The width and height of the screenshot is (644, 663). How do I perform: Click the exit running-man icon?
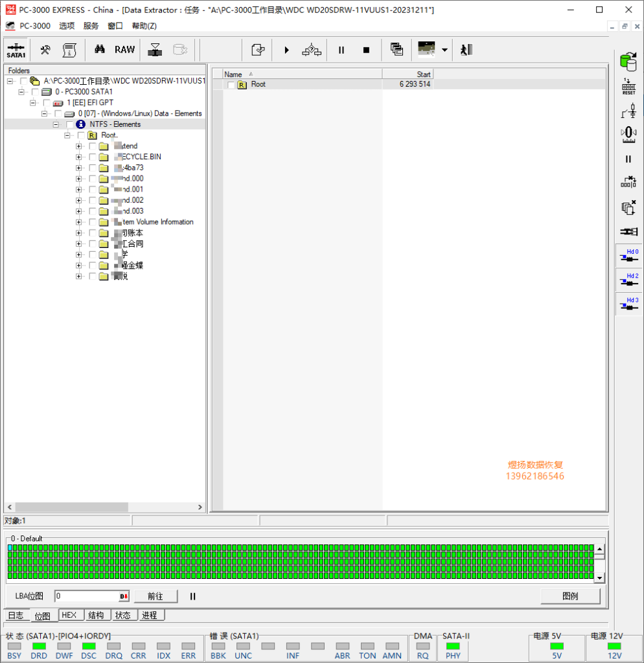point(466,50)
